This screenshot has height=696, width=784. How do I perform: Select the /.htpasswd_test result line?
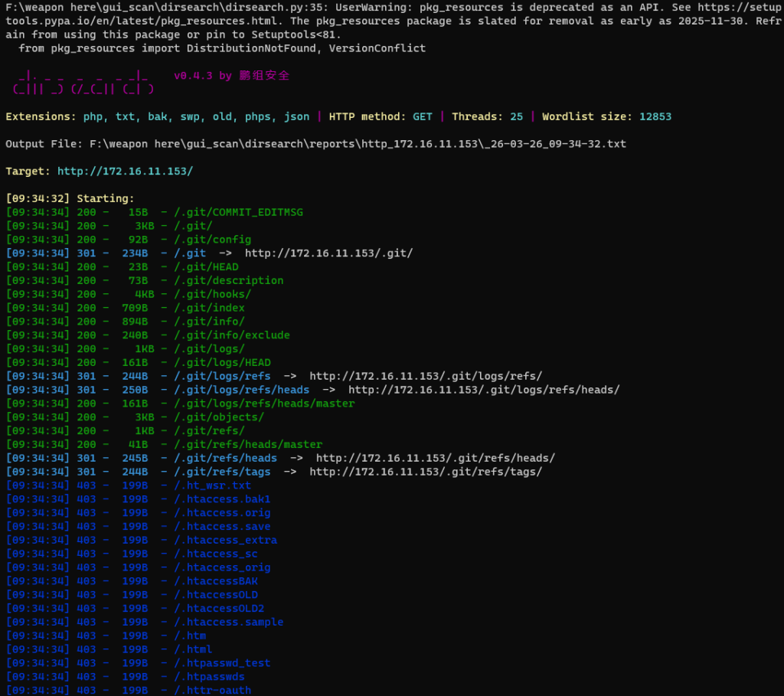[222, 663]
